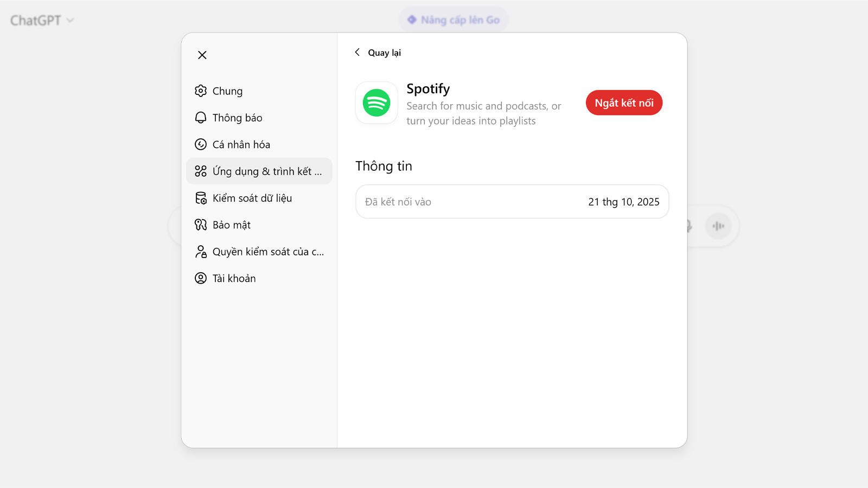
Task: Click Nâng cấp lên Go upgrade button
Action: tap(454, 20)
